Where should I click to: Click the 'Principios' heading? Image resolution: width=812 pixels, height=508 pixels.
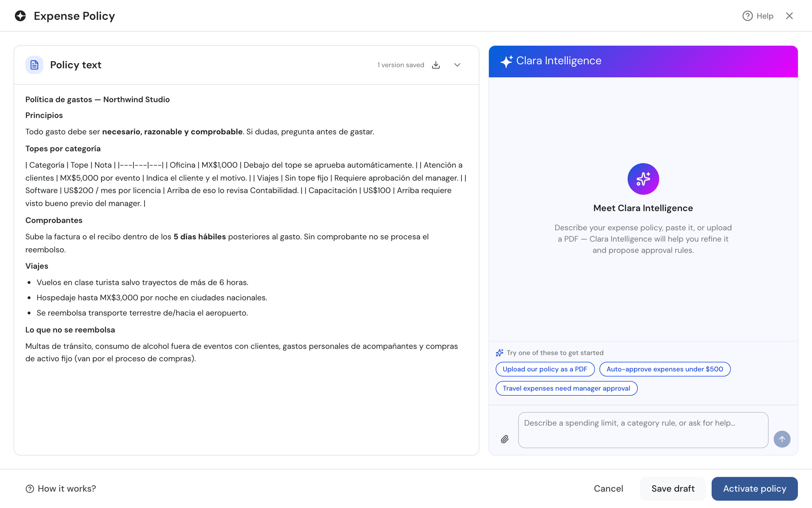pyautogui.click(x=44, y=115)
